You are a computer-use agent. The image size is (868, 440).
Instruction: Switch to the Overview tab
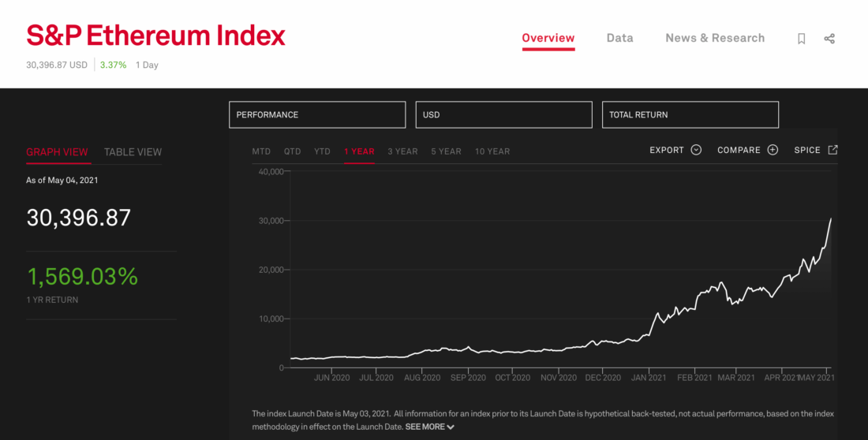[x=548, y=38]
